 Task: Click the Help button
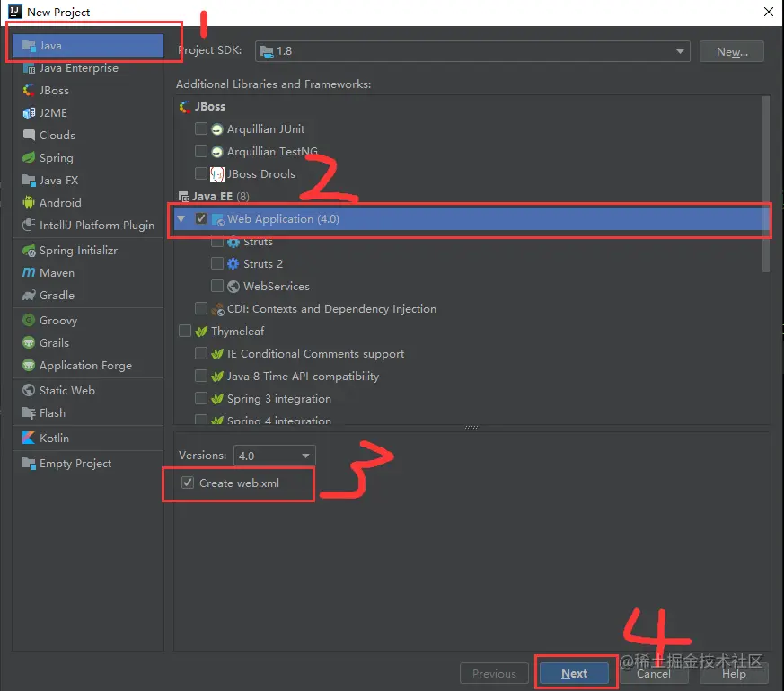click(x=734, y=674)
